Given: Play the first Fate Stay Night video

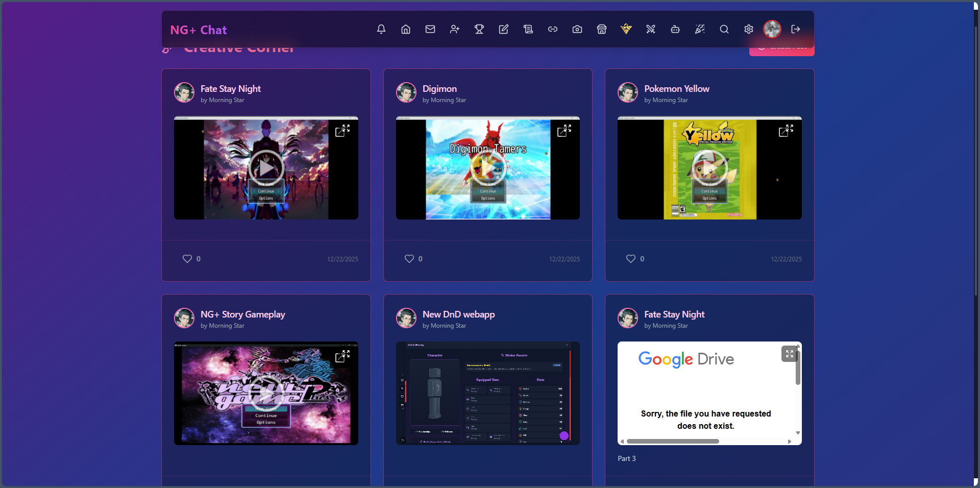Looking at the screenshot, I should tap(266, 168).
